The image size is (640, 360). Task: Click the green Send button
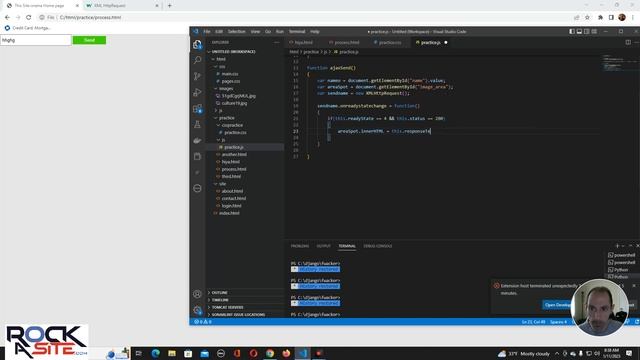pos(89,40)
